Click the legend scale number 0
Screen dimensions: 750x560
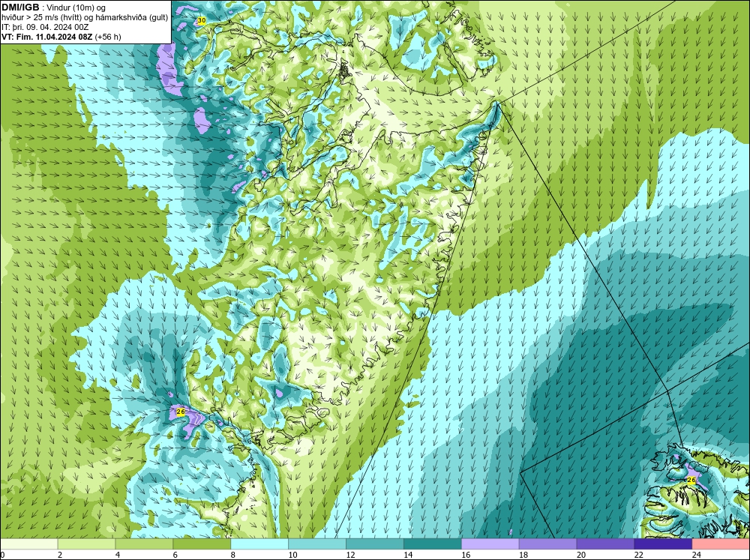click(x=2, y=555)
